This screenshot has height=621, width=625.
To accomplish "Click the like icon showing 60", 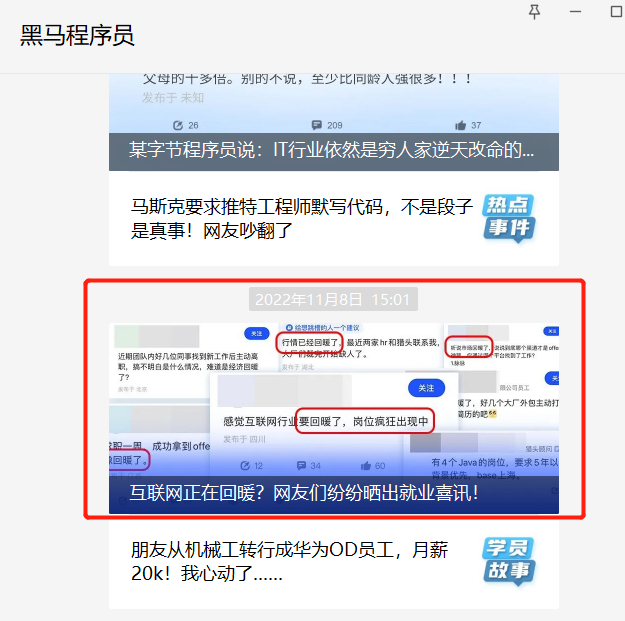I will (366, 466).
